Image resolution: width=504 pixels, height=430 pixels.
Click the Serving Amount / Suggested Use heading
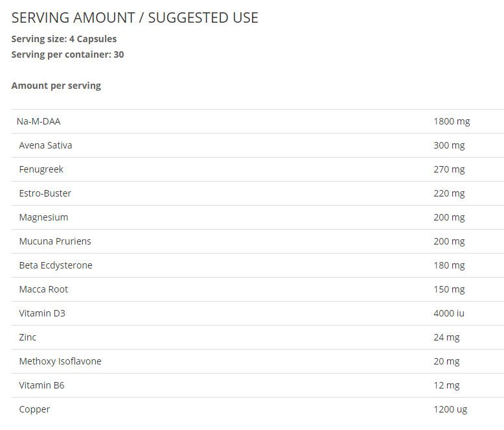(135, 18)
